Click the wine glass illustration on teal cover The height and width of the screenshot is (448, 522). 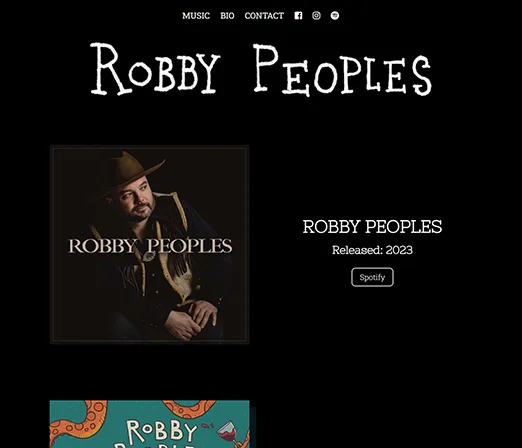pyautogui.click(x=229, y=433)
